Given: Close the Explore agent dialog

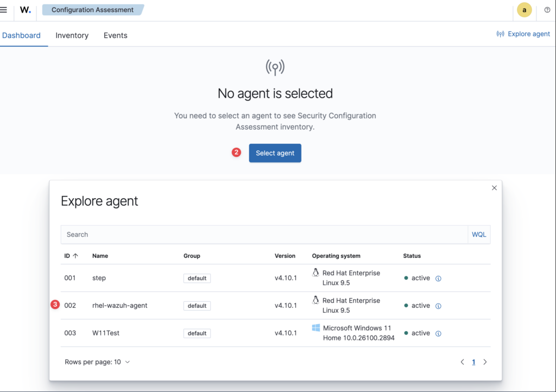Looking at the screenshot, I should [494, 188].
